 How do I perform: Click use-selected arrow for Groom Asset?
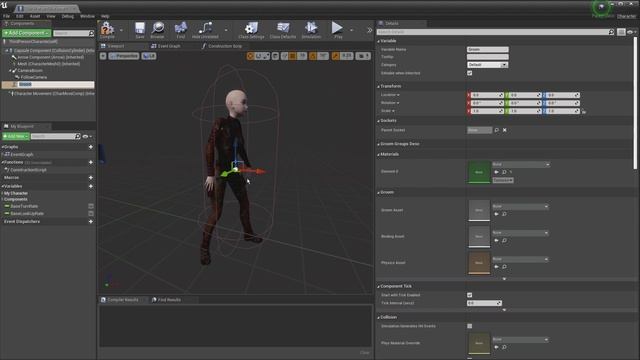point(496,214)
